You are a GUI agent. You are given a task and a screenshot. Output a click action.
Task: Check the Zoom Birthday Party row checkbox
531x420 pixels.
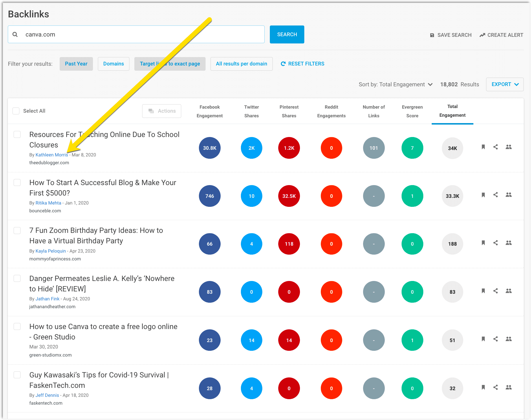click(17, 231)
